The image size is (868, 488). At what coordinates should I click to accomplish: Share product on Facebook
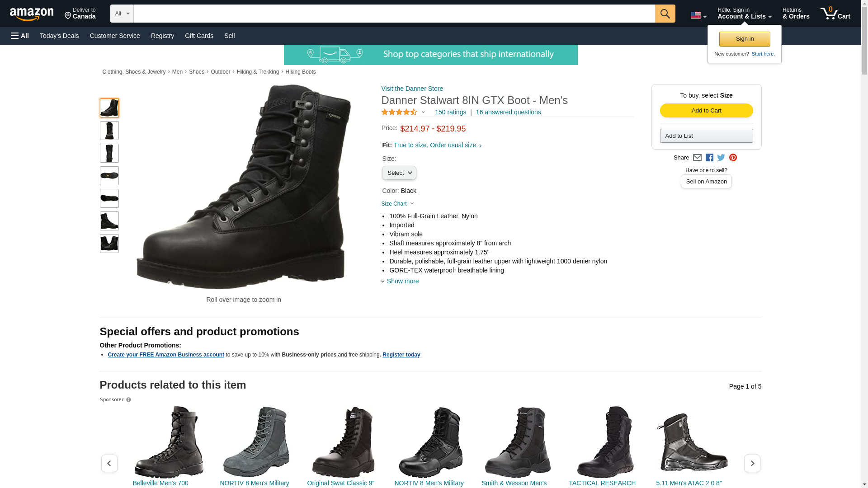(709, 158)
